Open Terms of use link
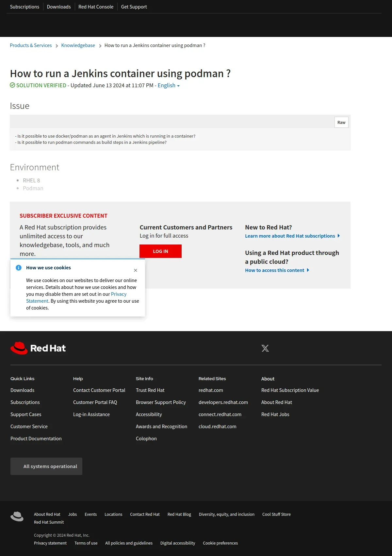Image resolution: width=392 pixels, height=556 pixels. pyautogui.click(x=86, y=543)
